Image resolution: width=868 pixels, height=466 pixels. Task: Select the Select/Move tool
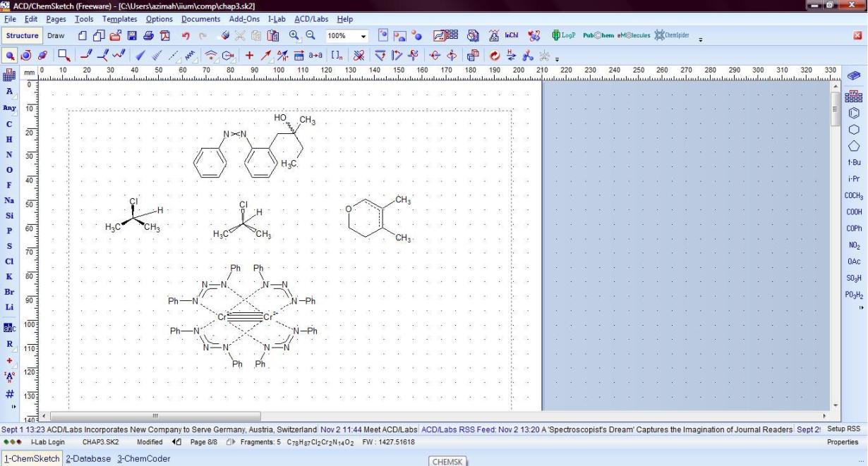point(11,55)
